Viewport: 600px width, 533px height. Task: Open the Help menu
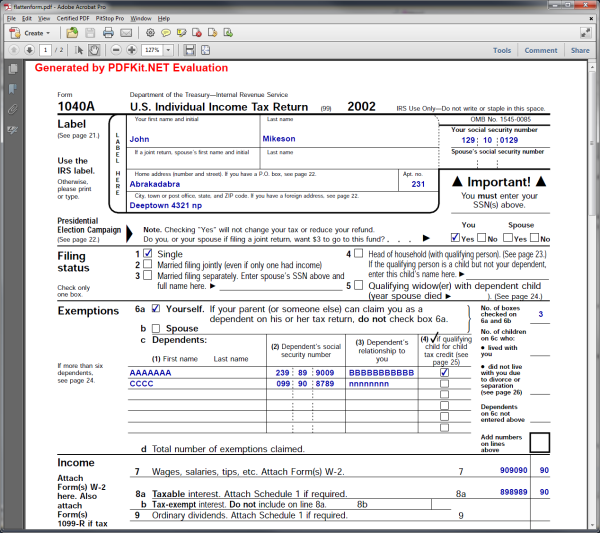click(x=164, y=18)
